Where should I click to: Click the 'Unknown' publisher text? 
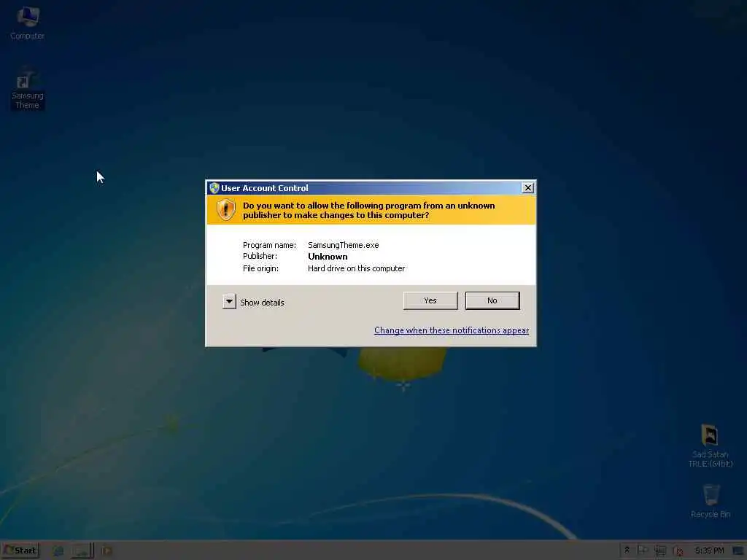tap(328, 256)
